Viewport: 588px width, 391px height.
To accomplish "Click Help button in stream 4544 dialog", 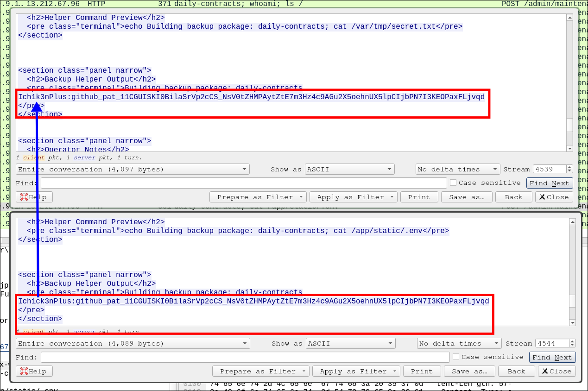I will click(x=34, y=371).
